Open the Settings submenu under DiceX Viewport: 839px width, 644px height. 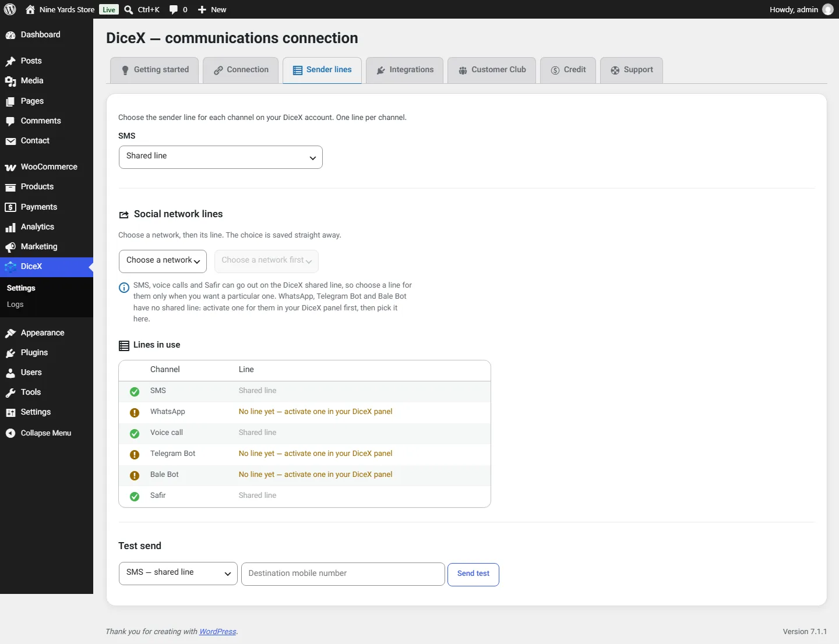coord(21,288)
